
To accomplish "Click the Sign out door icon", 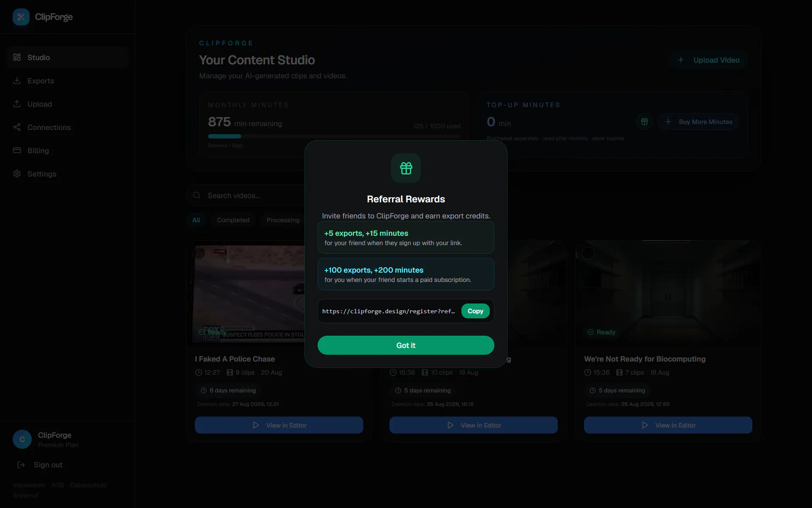I will coord(21,465).
